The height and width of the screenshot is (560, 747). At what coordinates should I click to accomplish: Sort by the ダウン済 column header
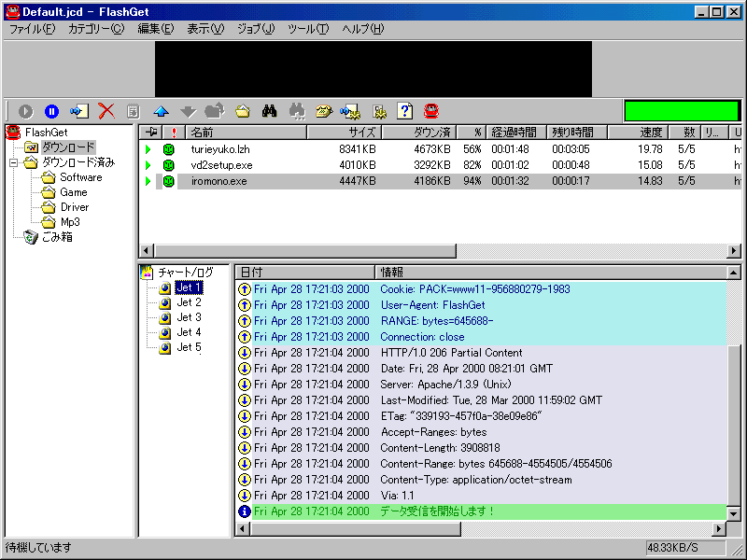coord(419,133)
